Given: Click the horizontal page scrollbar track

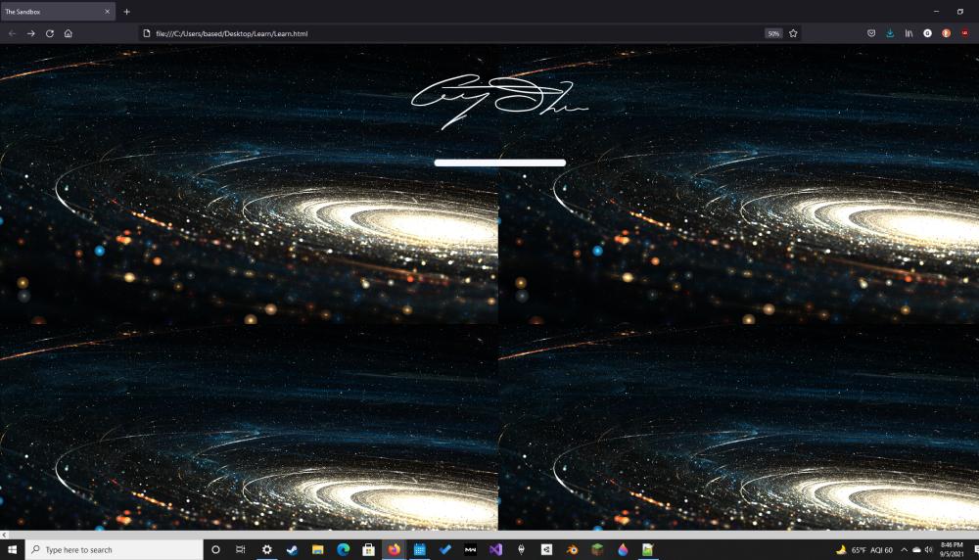Looking at the screenshot, I should 493,535.
